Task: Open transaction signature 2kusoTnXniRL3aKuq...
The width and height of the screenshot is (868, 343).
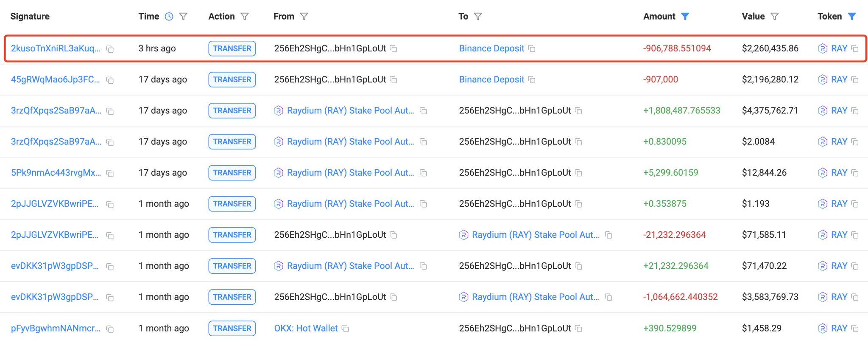Action: point(56,48)
